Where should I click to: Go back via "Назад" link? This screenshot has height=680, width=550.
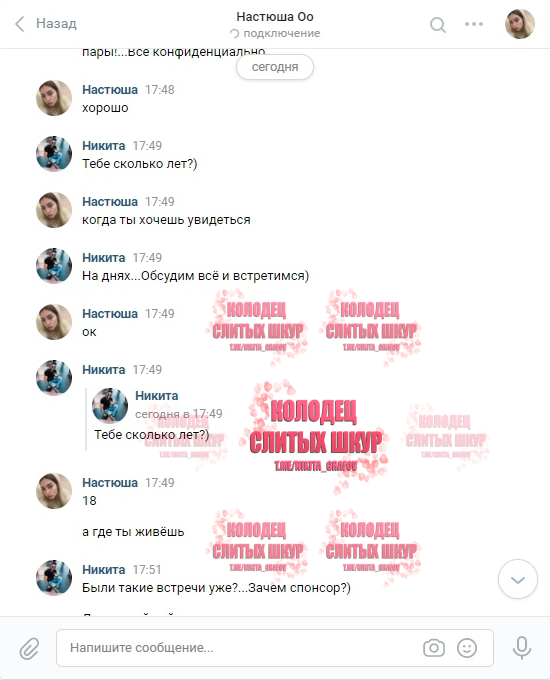pos(56,23)
